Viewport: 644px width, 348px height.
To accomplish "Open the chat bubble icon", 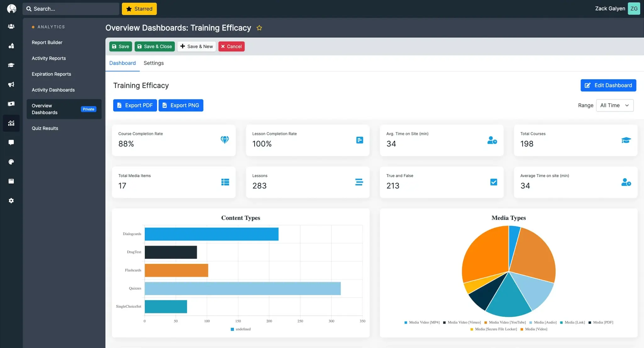I will (11, 142).
